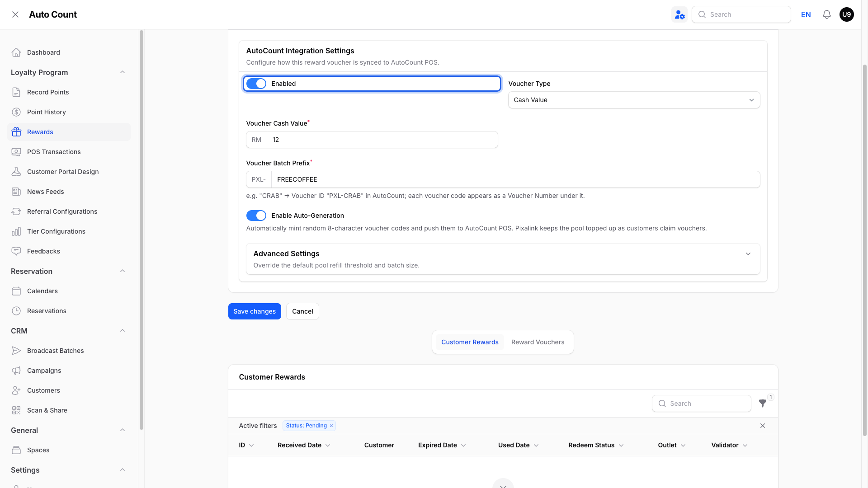The width and height of the screenshot is (868, 488).
Task: Open the notifications bell
Action: pos(827,14)
